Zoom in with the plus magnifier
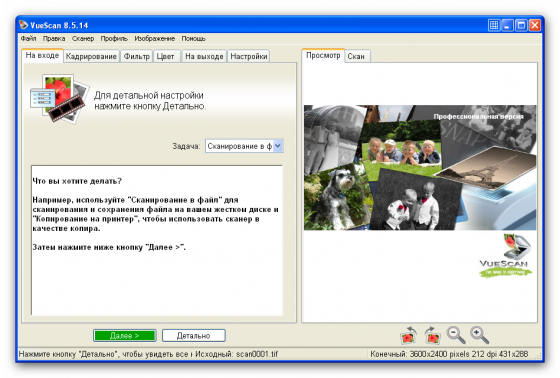This screenshot has height=378, width=560. coord(479,335)
